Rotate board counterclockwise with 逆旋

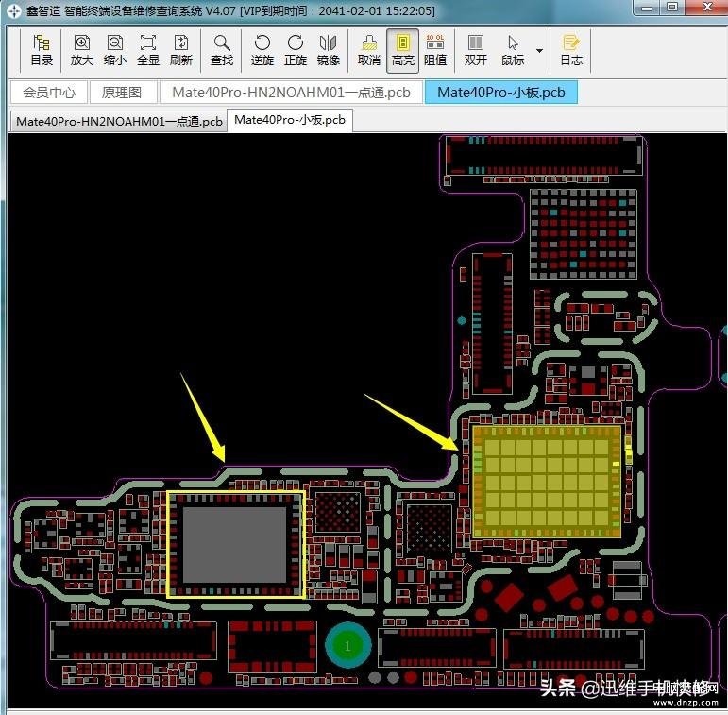tap(262, 50)
